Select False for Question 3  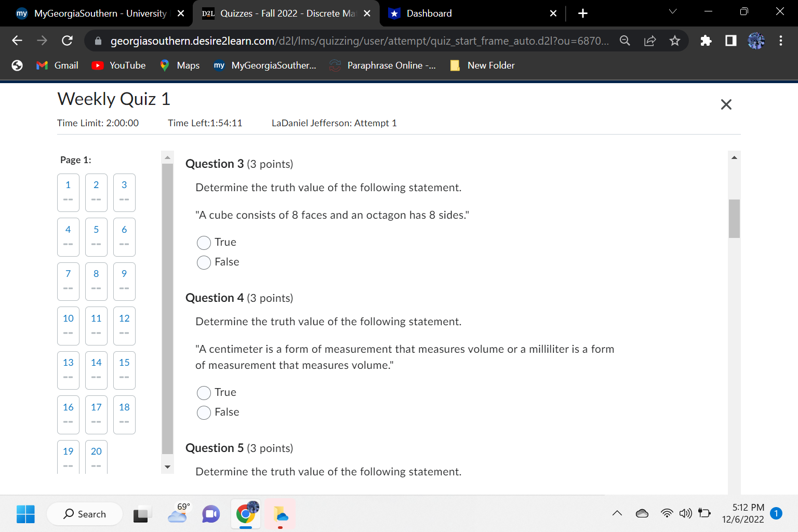[204, 262]
